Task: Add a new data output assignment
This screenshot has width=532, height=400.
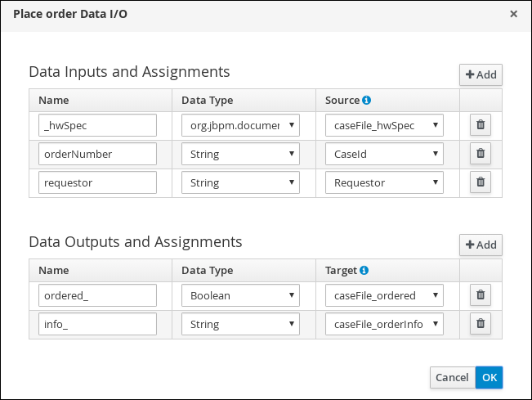Action: pos(481,245)
